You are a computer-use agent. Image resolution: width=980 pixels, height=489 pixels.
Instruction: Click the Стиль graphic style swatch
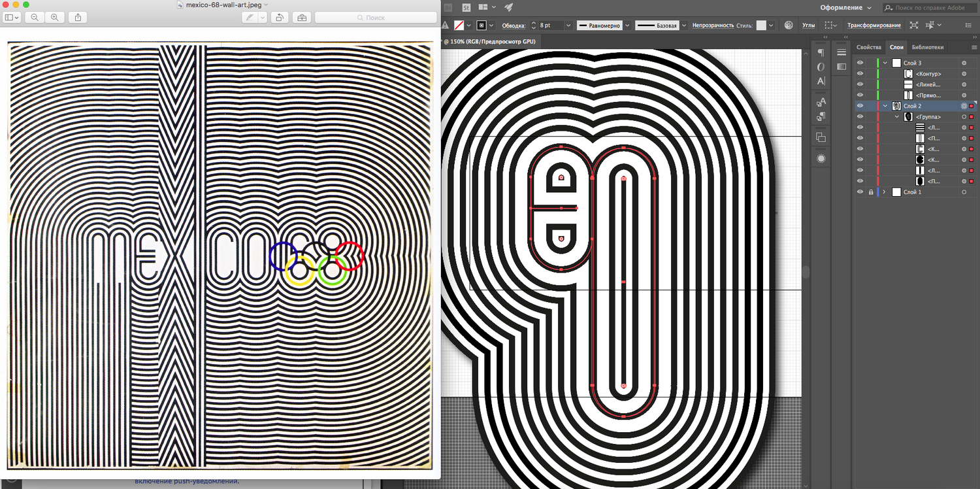point(761,25)
